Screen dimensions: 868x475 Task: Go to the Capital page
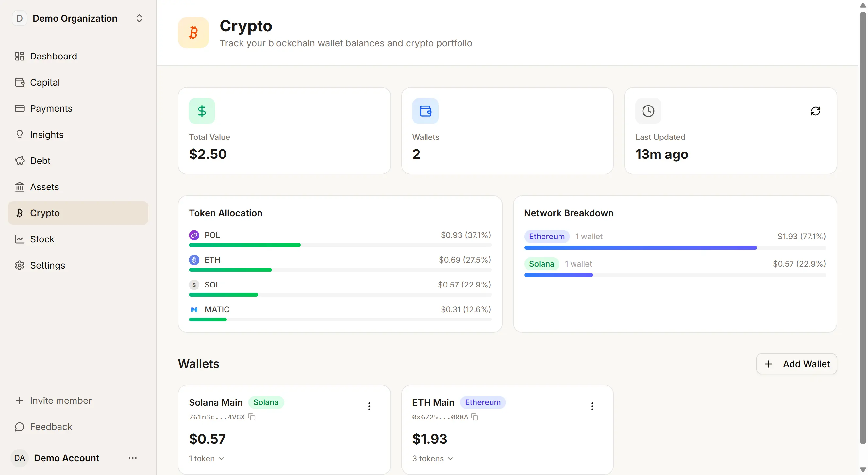click(78, 82)
